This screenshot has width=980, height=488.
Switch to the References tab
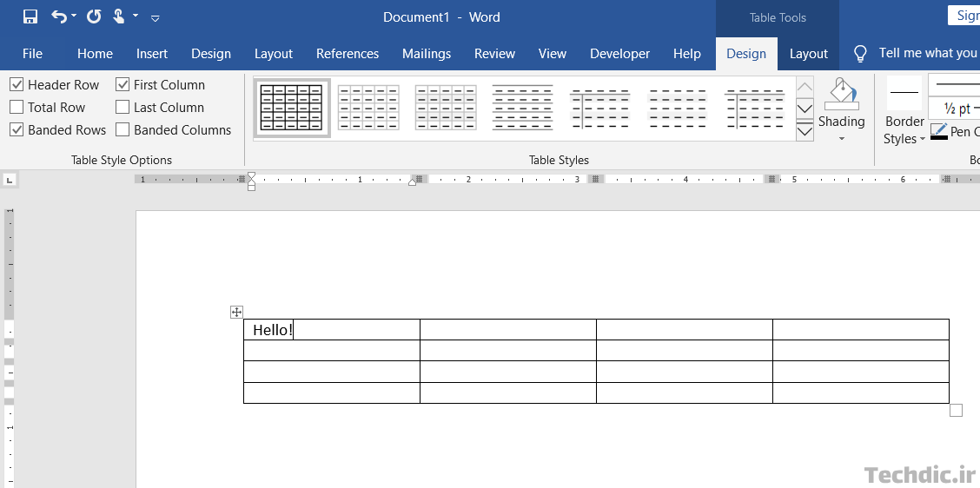348,54
